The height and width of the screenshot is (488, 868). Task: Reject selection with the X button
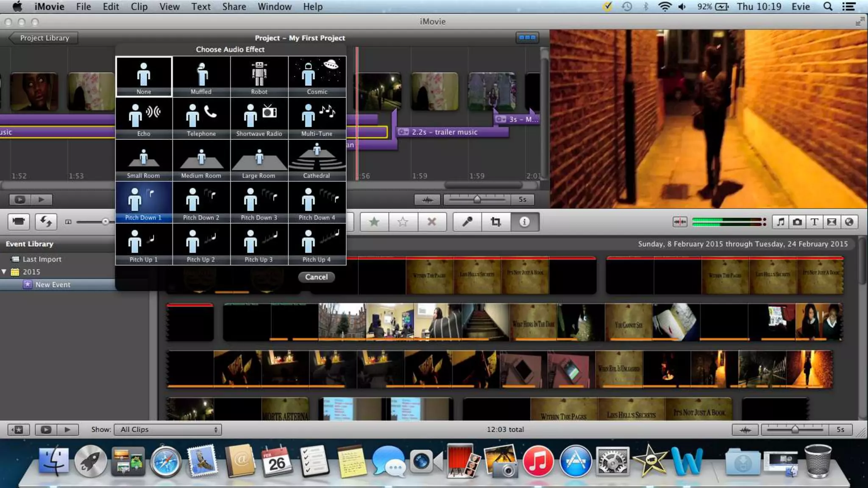click(432, 222)
